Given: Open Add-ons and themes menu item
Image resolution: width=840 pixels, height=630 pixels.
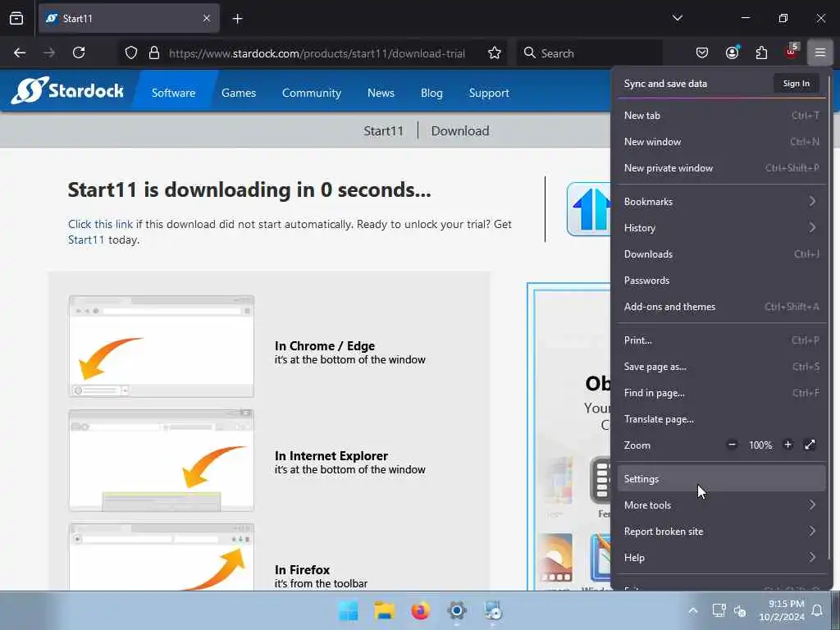Looking at the screenshot, I should click(722, 307).
